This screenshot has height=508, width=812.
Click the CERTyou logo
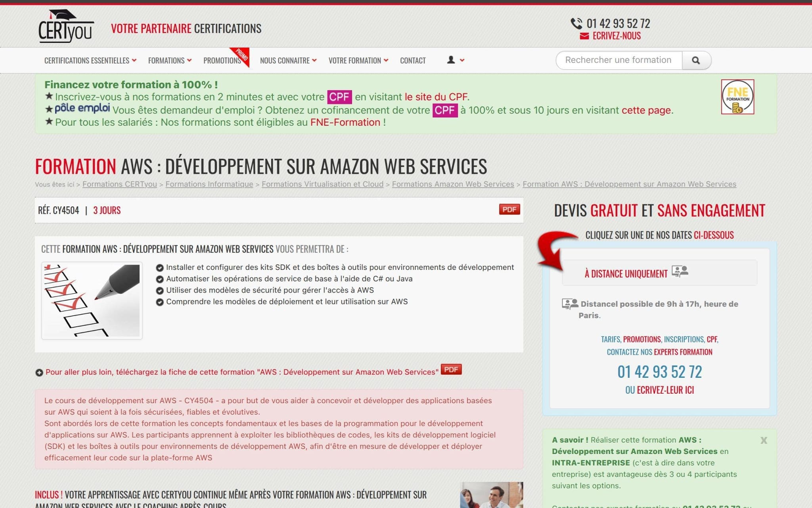66,26
